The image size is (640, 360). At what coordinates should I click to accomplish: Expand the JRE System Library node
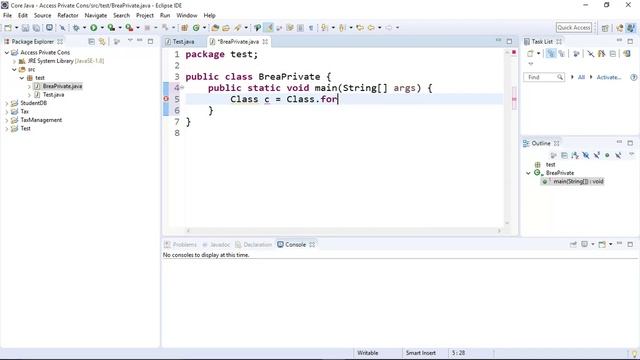15,61
